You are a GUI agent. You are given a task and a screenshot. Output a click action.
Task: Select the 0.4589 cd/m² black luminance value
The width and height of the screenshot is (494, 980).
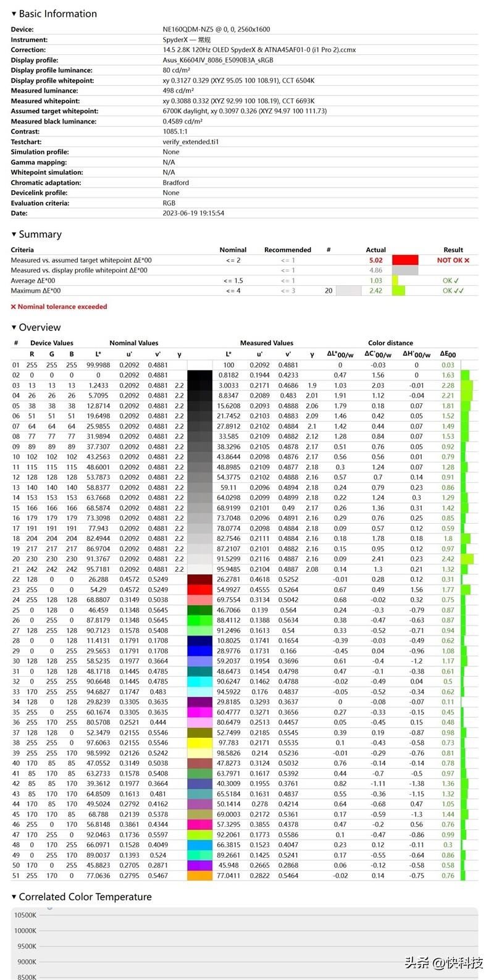tap(183, 122)
